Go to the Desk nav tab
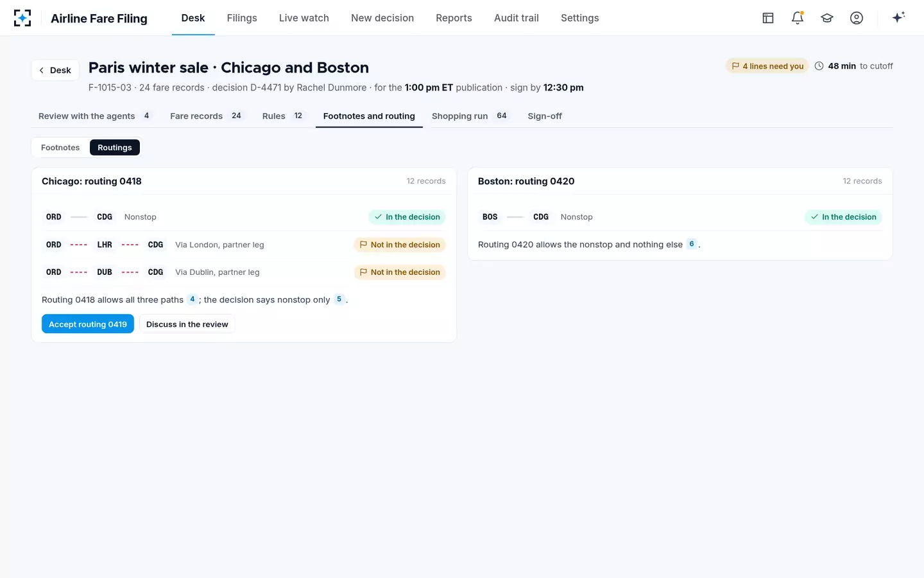The image size is (924, 578). pos(193,18)
